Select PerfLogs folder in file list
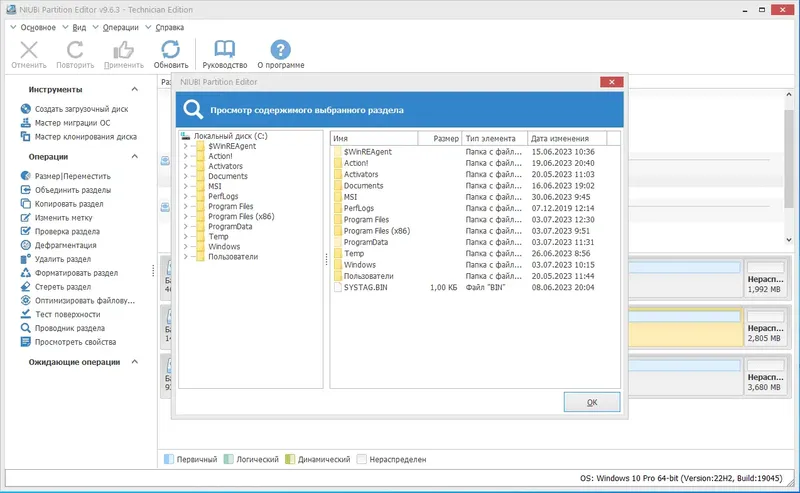 tap(359, 208)
